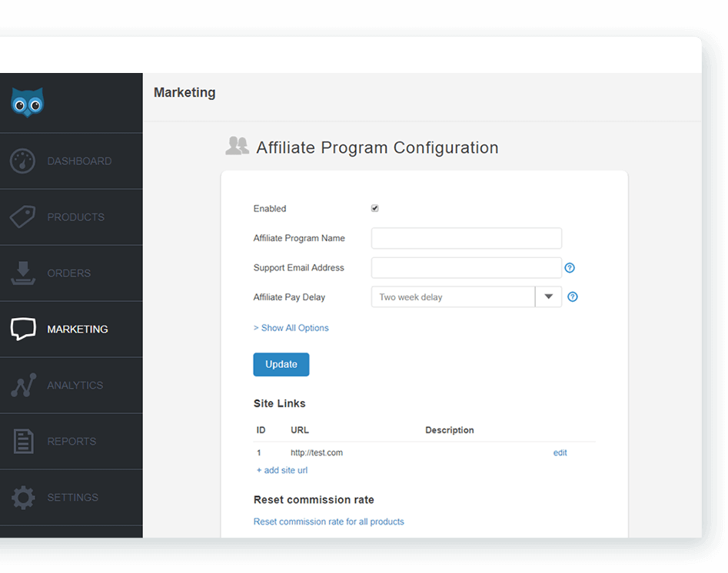Open the ORDERS menu item
728x573 pixels.
tap(71, 273)
